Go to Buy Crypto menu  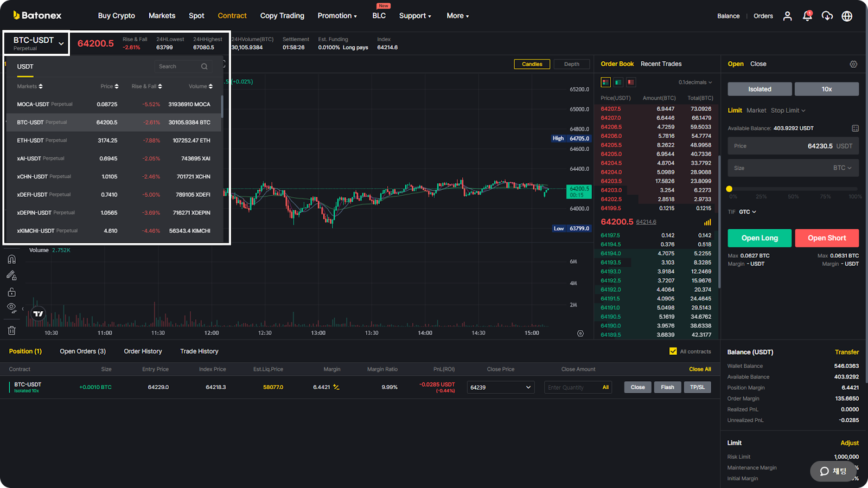coord(117,16)
